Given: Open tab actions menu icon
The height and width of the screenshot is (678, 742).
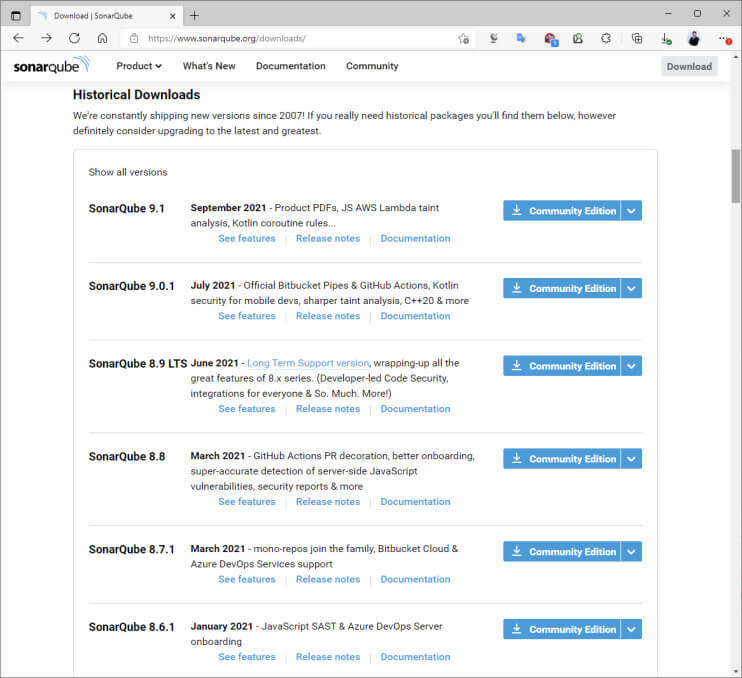Looking at the screenshot, I should coord(16,16).
